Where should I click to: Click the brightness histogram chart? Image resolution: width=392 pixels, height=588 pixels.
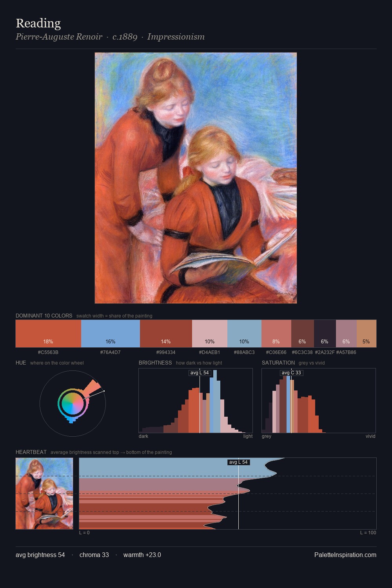tap(196, 401)
